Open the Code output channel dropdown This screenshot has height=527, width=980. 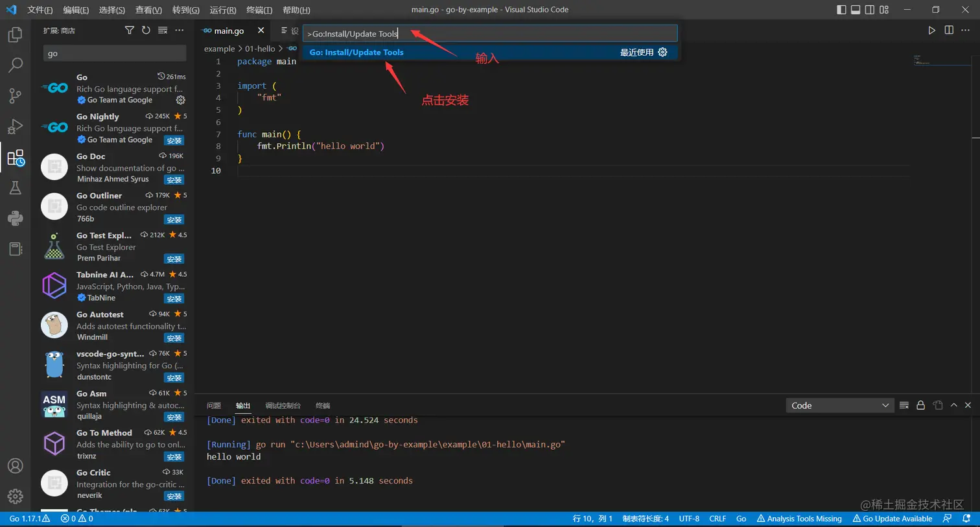[x=840, y=405]
